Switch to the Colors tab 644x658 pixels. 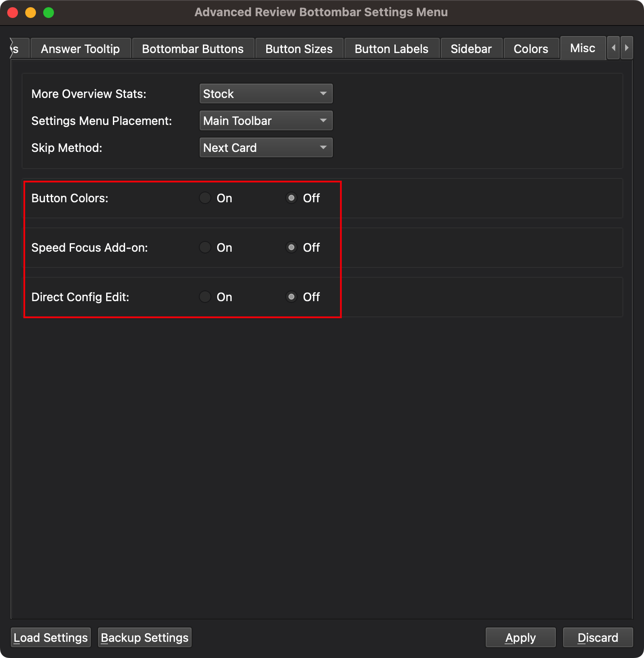coord(531,49)
